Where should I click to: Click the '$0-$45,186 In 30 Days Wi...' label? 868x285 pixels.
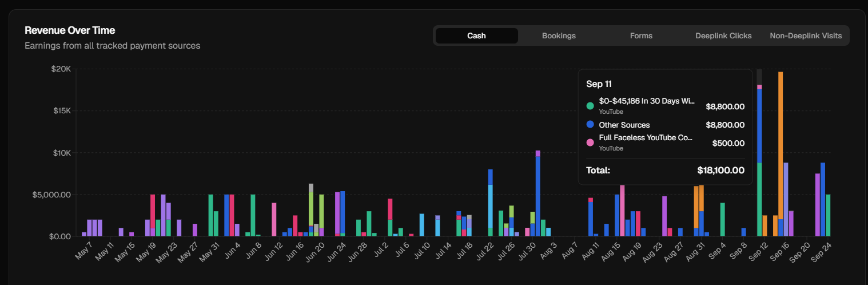pos(647,101)
